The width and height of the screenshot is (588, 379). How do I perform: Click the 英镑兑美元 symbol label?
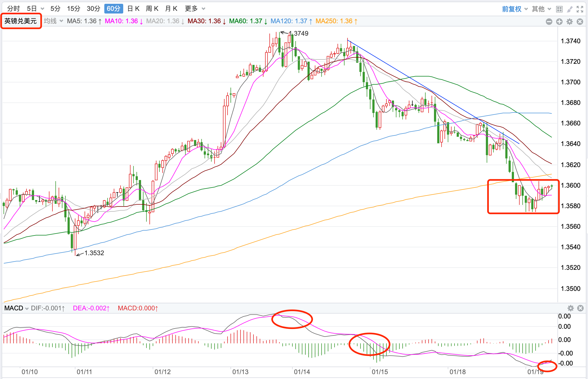(21, 21)
